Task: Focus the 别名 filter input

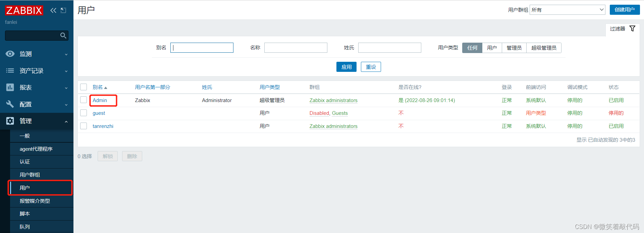Action: click(202, 48)
